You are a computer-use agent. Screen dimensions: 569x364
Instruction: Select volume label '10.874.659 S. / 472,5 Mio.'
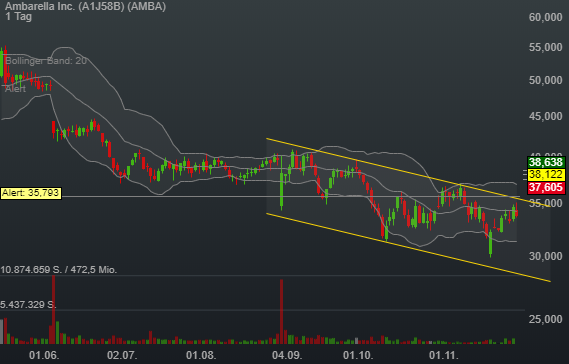(x=59, y=270)
